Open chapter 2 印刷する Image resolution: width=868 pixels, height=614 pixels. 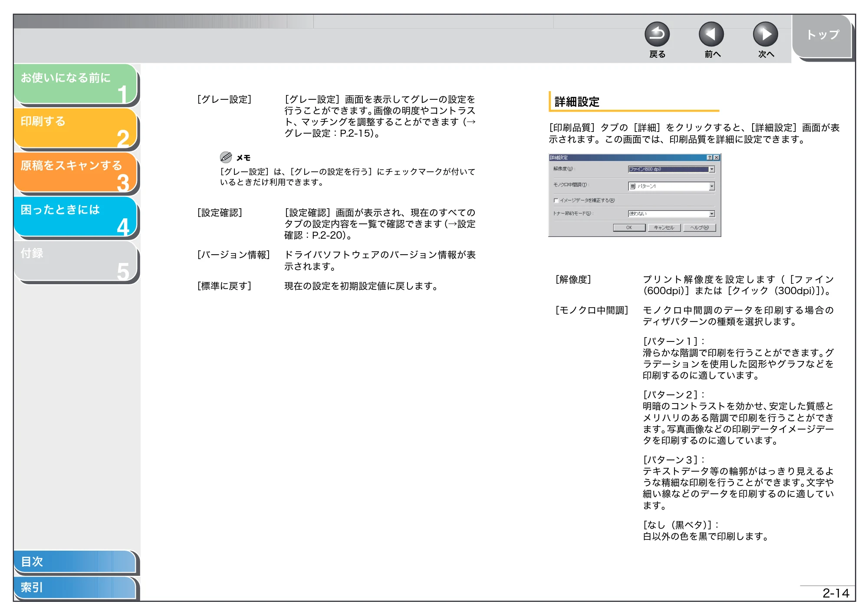76,128
